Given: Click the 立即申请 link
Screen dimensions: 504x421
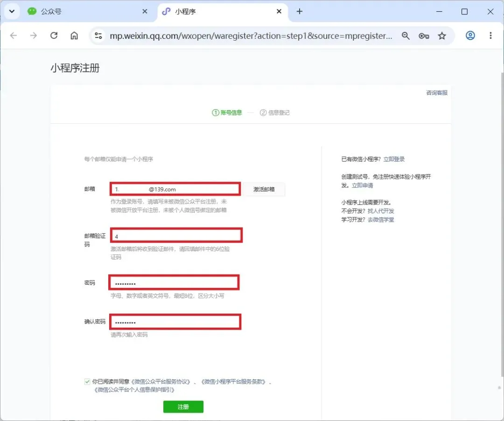Looking at the screenshot, I should (x=362, y=185).
